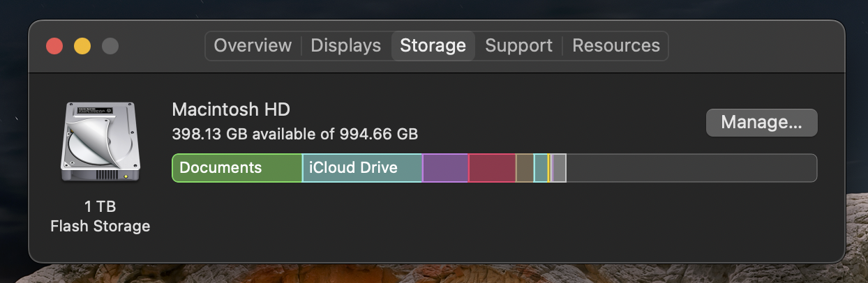Click the 398.13 GB available text

coord(294,133)
